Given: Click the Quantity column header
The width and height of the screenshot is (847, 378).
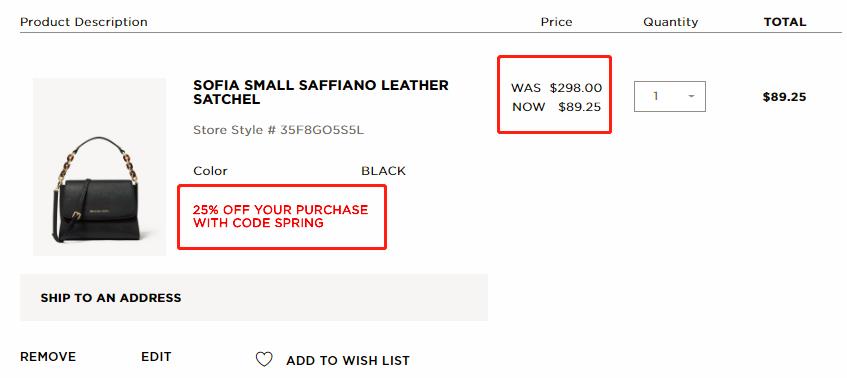Looking at the screenshot, I should [x=670, y=22].
